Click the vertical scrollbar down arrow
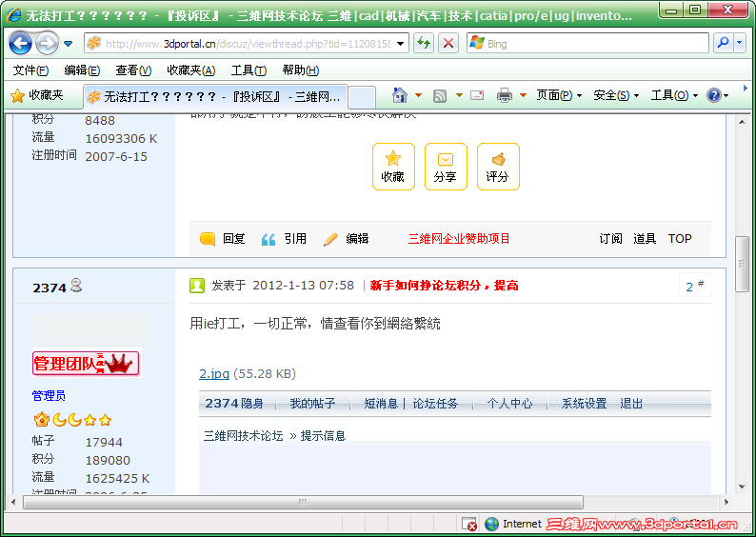The height and width of the screenshot is (537, 756). coord(742,487)
